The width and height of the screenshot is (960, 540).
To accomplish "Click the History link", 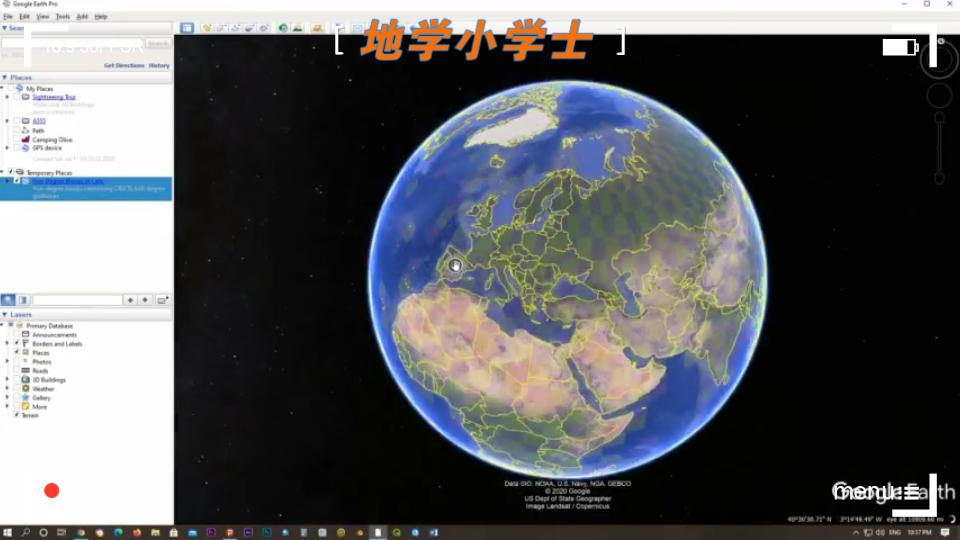I will 159,66.
